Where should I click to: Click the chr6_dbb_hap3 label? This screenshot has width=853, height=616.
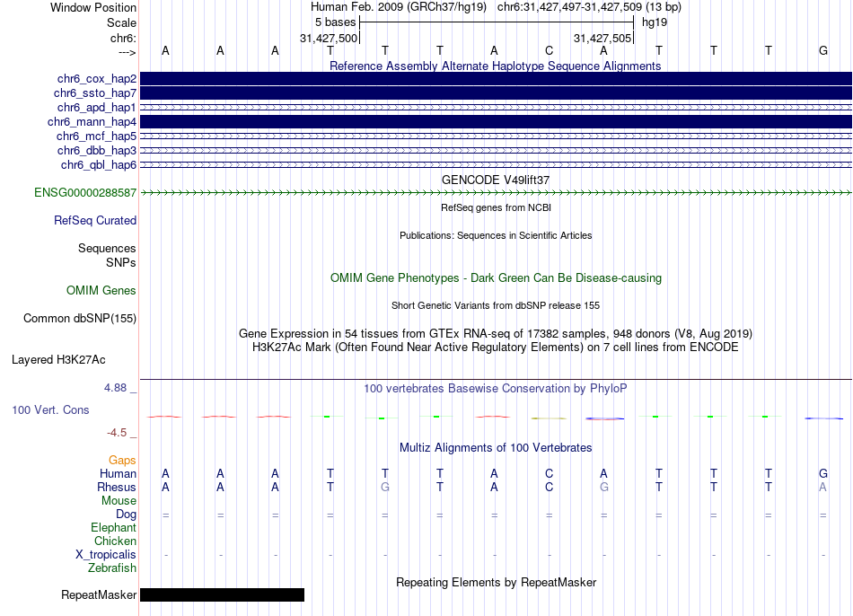(x=97, y=151)
